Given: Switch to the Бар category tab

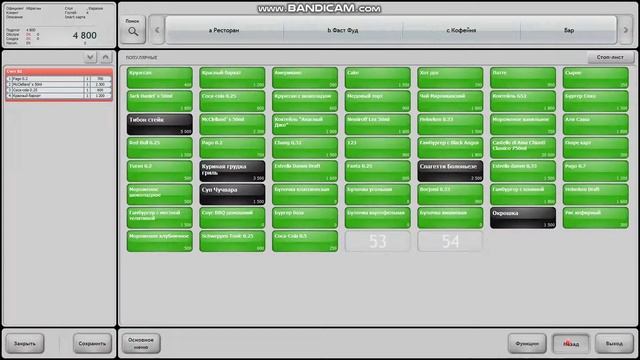Looking at the screenshot, I should [x=569, y=30].
